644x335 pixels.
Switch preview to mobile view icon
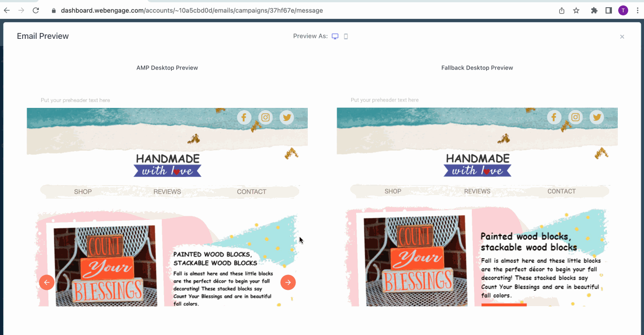346,37
